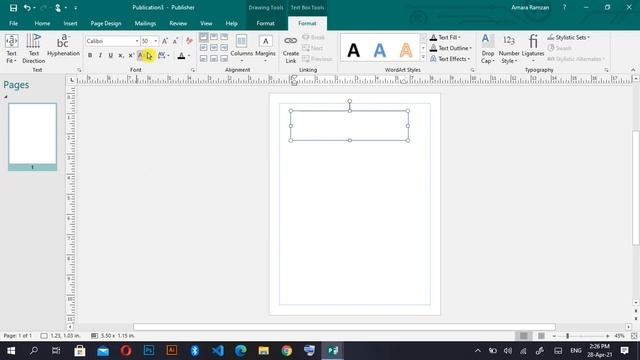Select Align Bottom Center in Alignment grid
Viewport: 640px width, 360px height.
pos(213,59)
